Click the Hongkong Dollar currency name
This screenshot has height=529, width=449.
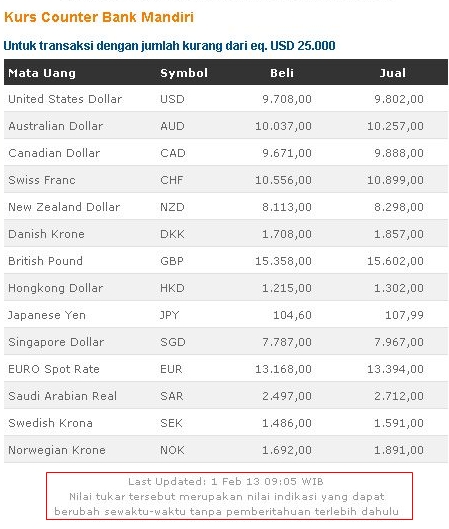(x=55, y=288)
